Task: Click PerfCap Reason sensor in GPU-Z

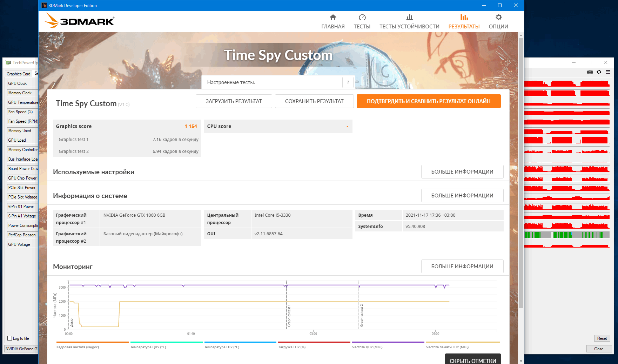Action: pyautogui.click(x=22, y=235)
